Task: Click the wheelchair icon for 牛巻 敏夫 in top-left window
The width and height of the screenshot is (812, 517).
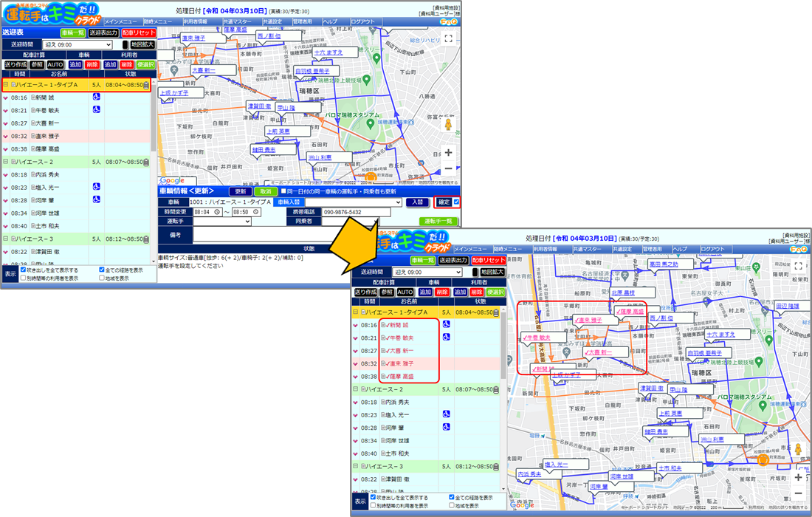Action: pos(96,110)
